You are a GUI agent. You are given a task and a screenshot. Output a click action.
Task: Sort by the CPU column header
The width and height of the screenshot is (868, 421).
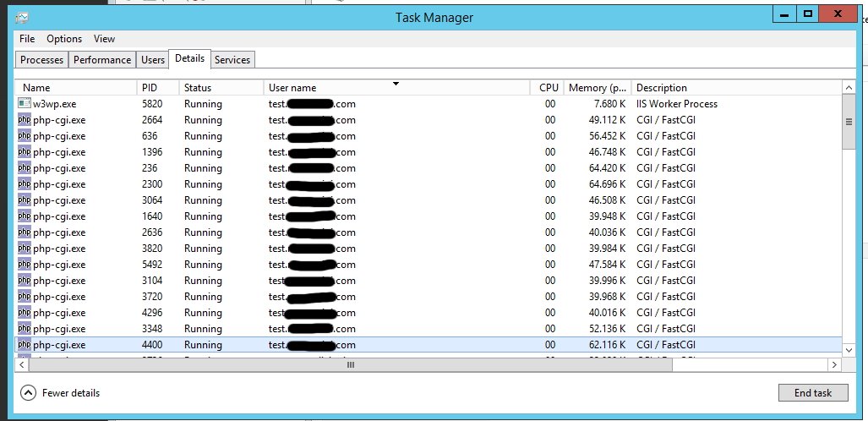(547, 88)
